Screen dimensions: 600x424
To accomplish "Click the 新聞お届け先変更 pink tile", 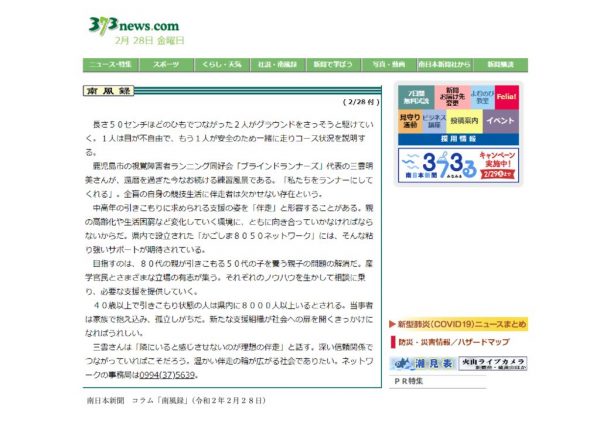I will tap(452, 97).
